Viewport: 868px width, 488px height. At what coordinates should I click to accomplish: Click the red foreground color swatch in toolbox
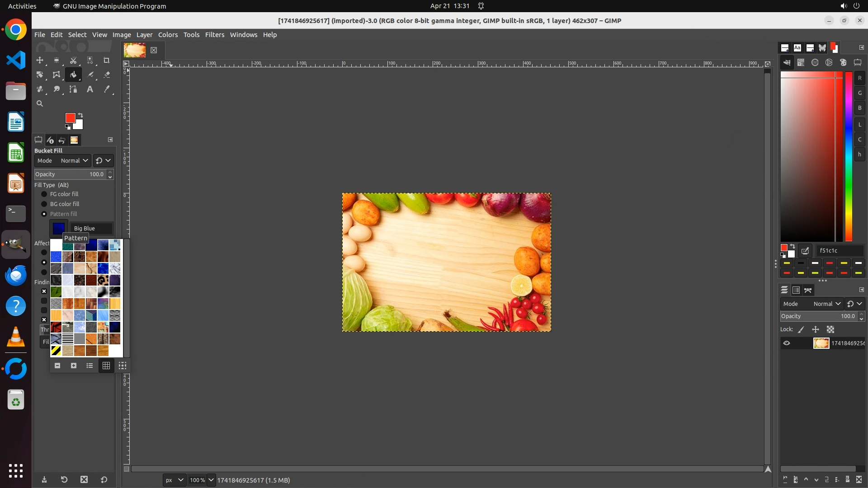tap(70, 117)
